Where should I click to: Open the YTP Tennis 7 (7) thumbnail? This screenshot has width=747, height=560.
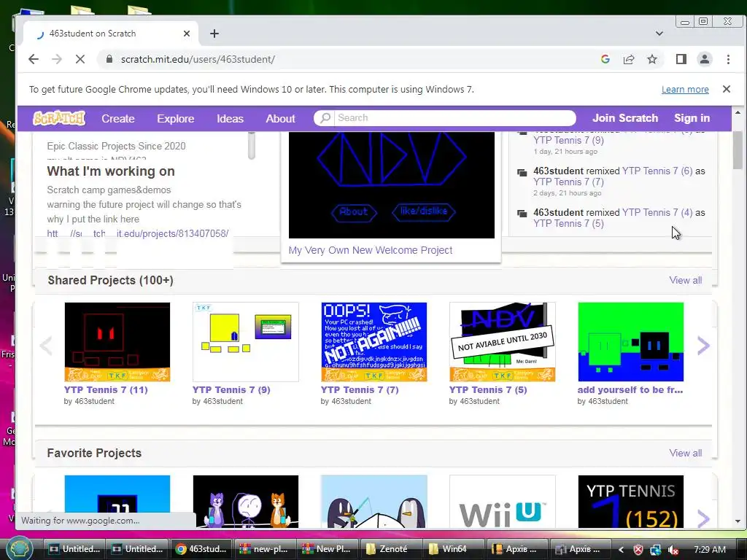(x=374, y=342)
